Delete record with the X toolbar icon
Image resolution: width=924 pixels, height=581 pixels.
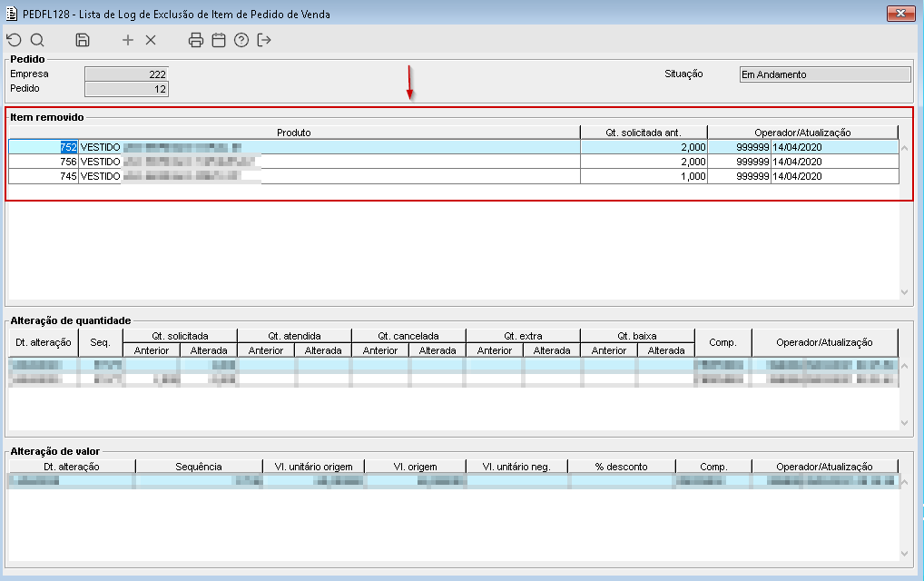pyautogui.click(x=151, y=40)
